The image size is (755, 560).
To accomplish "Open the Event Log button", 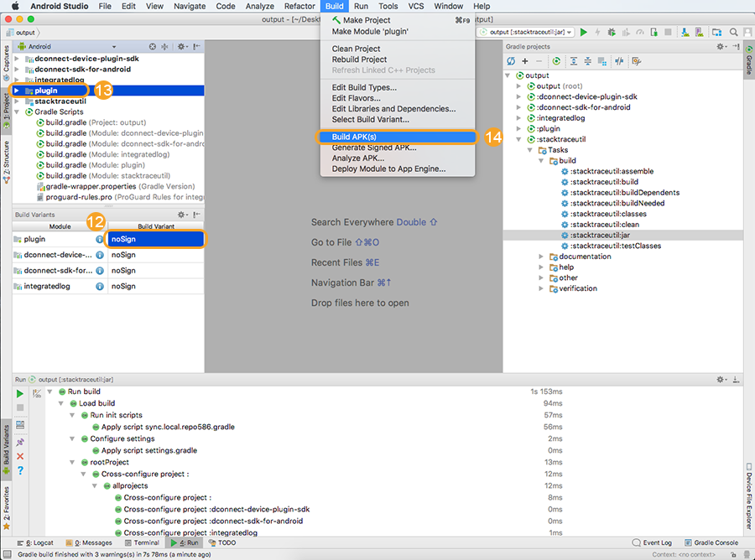I will coord(652,542).
